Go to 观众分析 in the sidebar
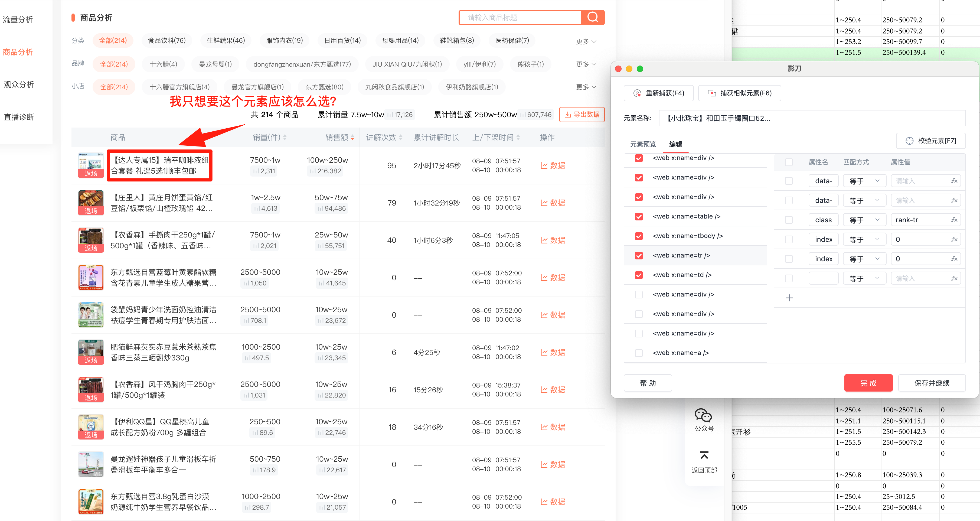This screenshot has width=980, height=521. 19,84
